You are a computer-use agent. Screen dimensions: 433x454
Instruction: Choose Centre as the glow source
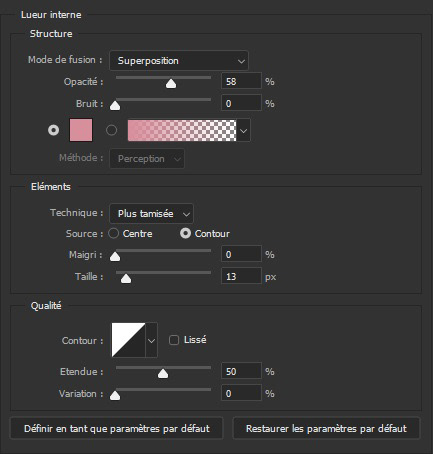point(113,233)
